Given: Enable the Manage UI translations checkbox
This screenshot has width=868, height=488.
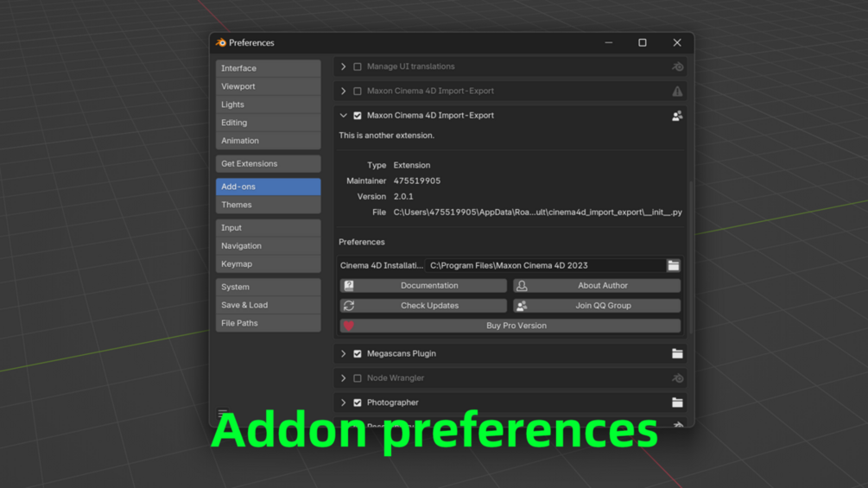Looking at the screenshot, I should (x=358, y=67).
